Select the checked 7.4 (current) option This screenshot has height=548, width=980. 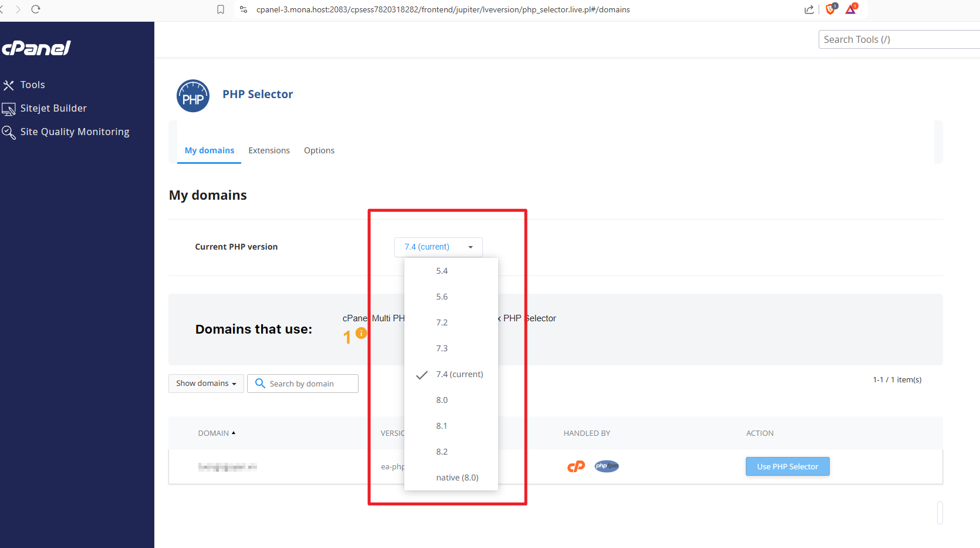pos(451,374)
